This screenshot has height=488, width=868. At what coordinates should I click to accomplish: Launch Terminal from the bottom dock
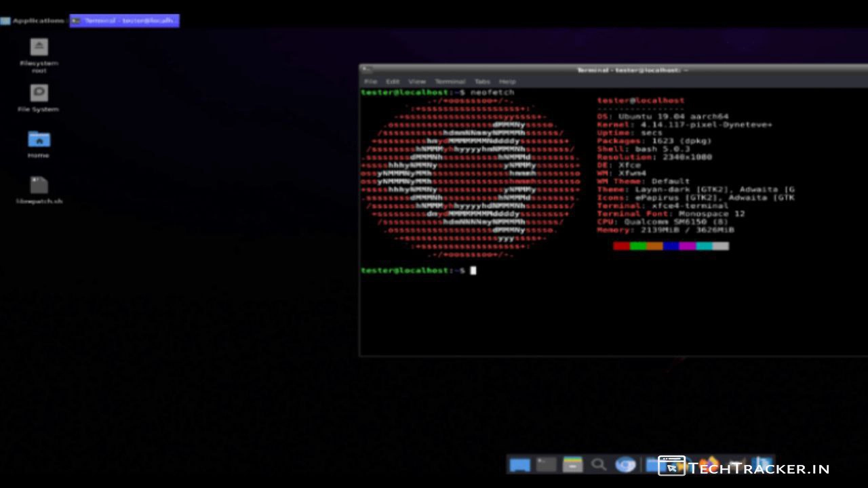click(x=546, y=464)
